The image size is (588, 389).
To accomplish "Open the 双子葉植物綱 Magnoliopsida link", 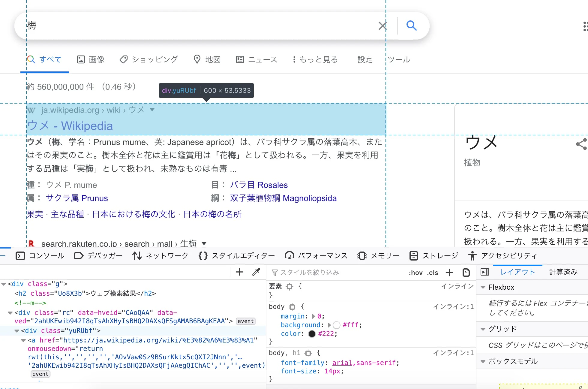I will pyautogui.click(x=283, y=198).
